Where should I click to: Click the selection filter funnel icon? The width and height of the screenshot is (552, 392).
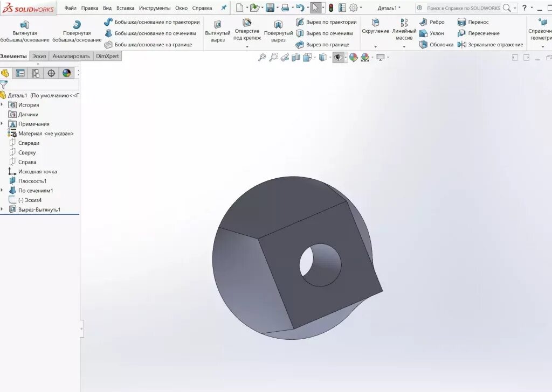(x=4, y=85)
